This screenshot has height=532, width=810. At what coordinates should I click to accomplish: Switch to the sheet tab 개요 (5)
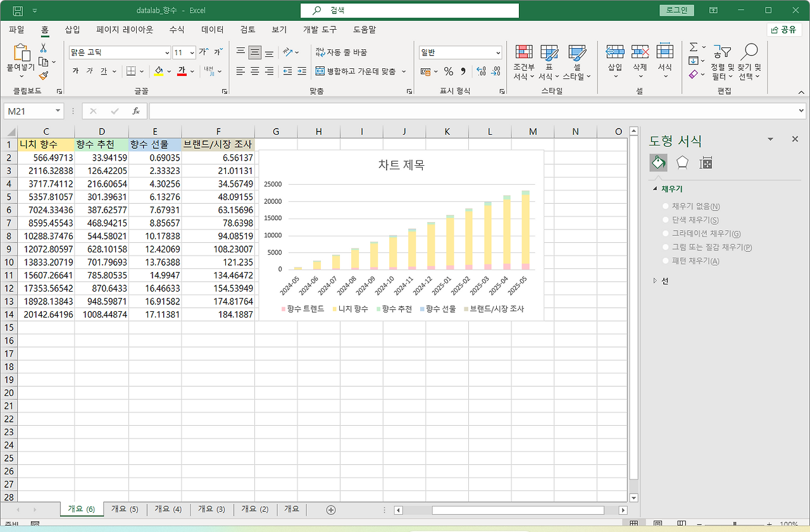(x=124, y=509)
